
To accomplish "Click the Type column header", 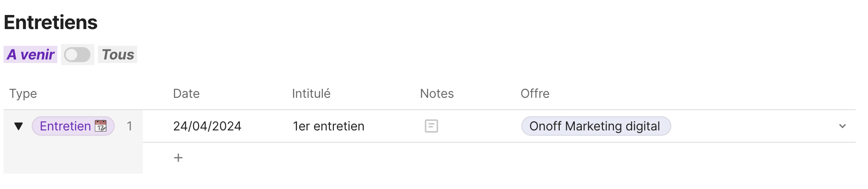I will 23,93.
